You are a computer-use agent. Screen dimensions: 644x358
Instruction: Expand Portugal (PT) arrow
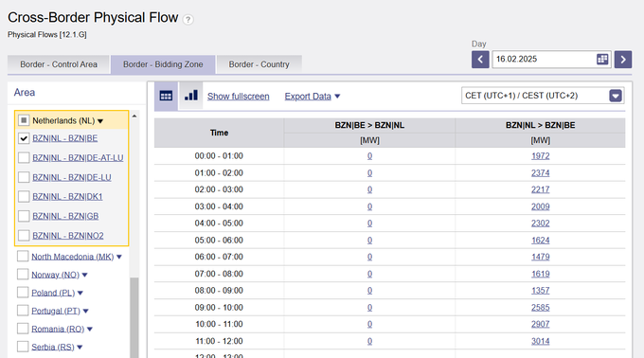(85, 312)
